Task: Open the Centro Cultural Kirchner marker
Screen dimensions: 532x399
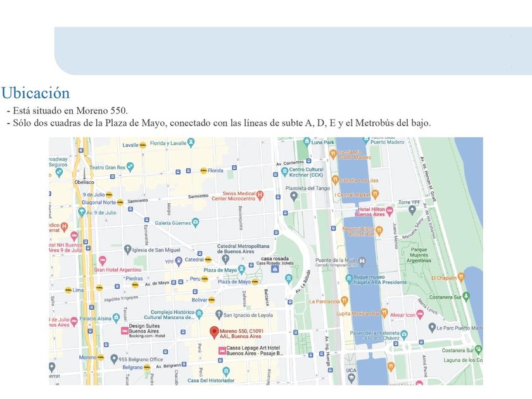Action: coord(284,172)
